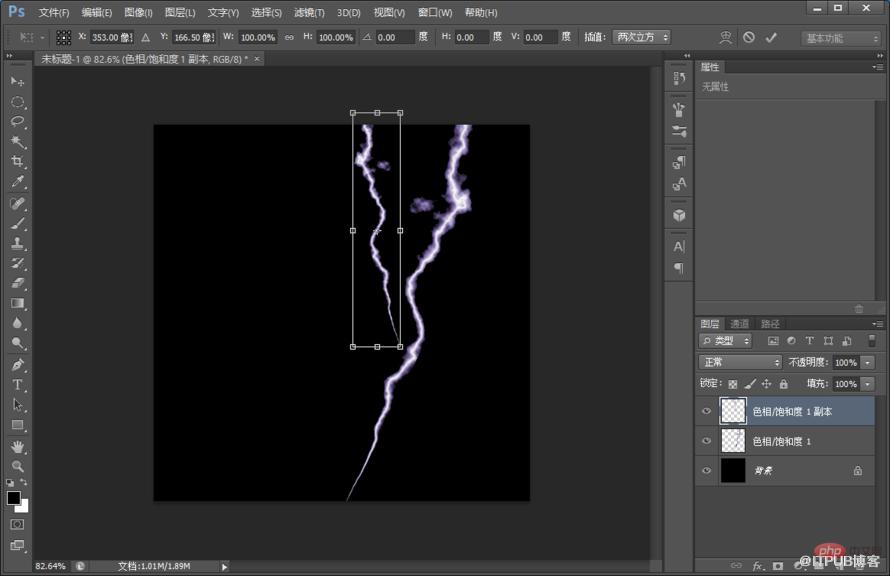Select the Crop tool
The width and height of the screenshot is (890, 576).
(x=18, y=161)
